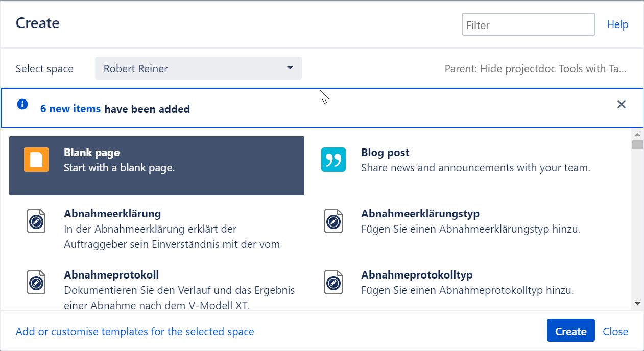This screenshot has height=351, width=644.
Task: Click Add or customise templates link
Action: [x=134, y=331]
